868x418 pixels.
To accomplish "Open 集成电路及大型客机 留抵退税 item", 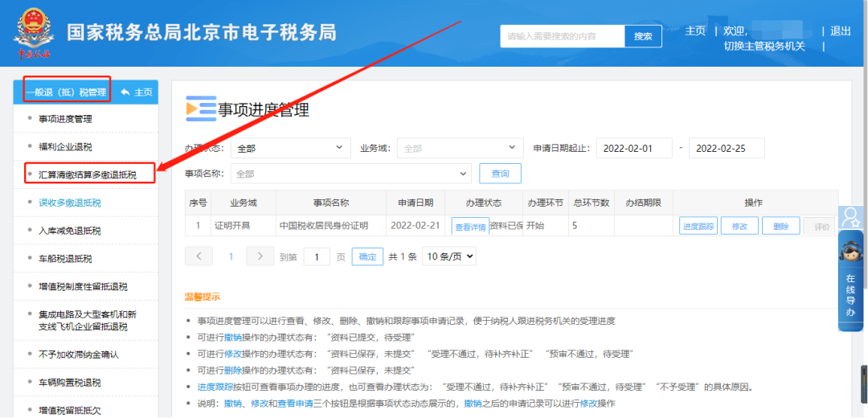I will (88, 321).
